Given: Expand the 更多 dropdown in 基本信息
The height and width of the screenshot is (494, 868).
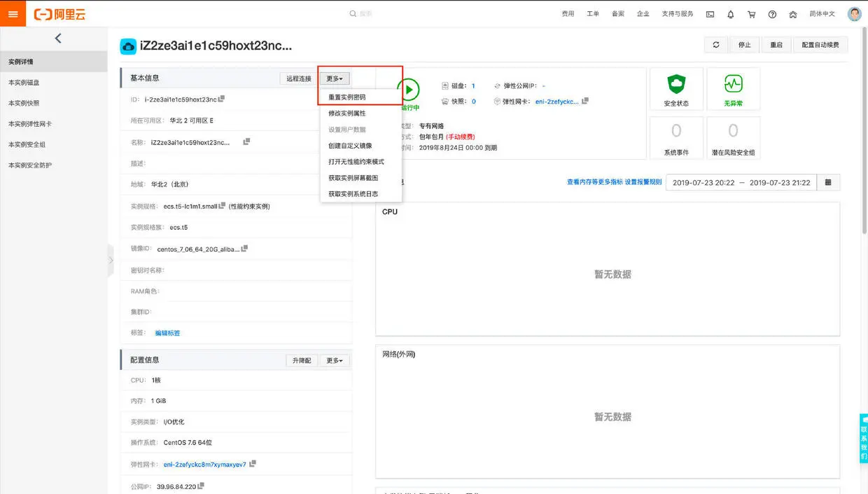Looking at the screenshot, I should (x=335, y=78).
